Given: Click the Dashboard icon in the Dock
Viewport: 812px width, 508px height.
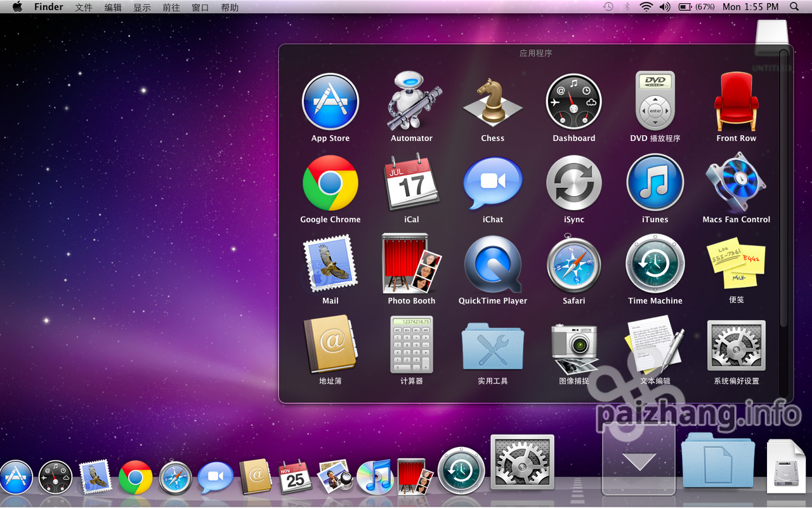Looking at the screenshot, I should [x=56, y=478].
